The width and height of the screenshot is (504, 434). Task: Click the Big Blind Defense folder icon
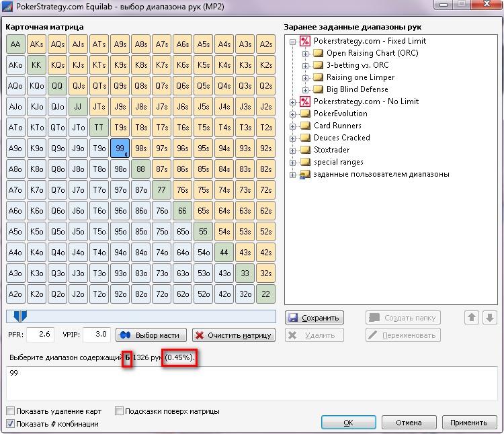coord(318,89)
